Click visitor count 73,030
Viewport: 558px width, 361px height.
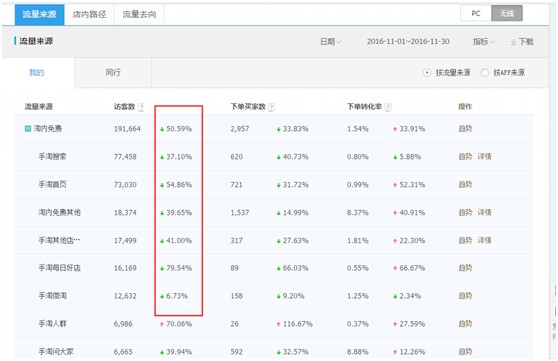(125, 185)
